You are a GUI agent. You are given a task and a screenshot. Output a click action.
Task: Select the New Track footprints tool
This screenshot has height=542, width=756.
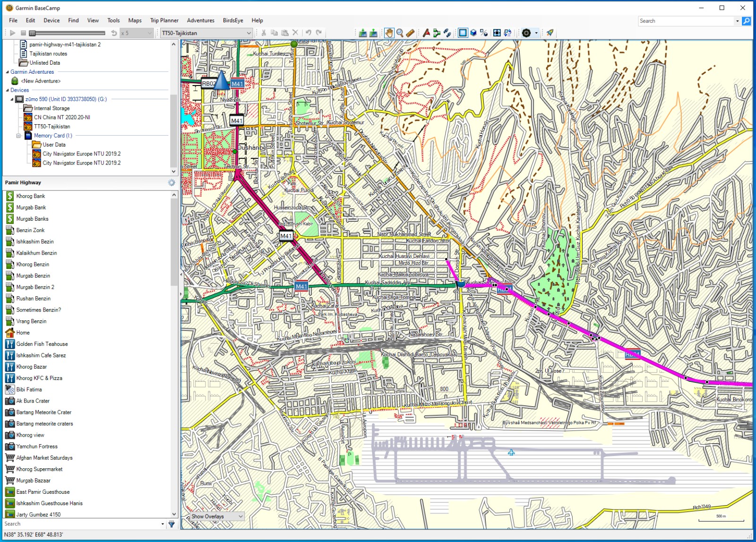coord(447,33)
